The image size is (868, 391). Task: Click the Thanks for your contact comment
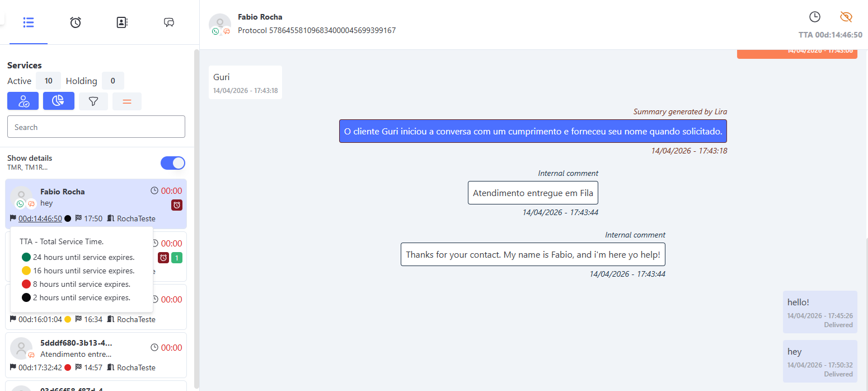(533, 254)
